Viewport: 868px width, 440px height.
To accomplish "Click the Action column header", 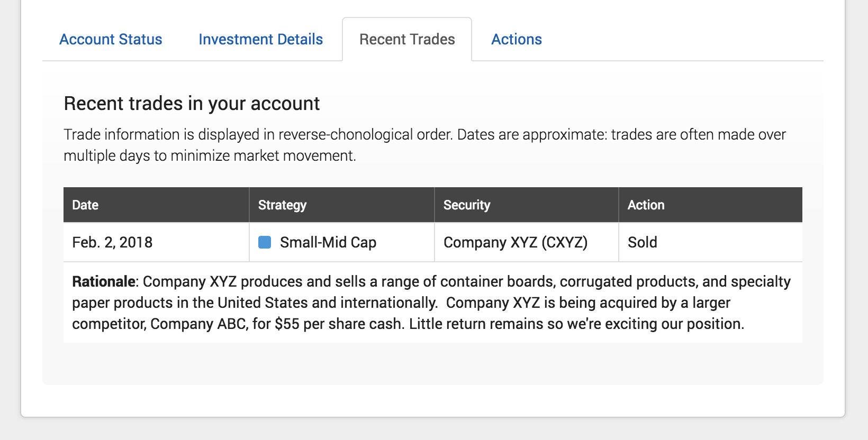I will [646, 205].
